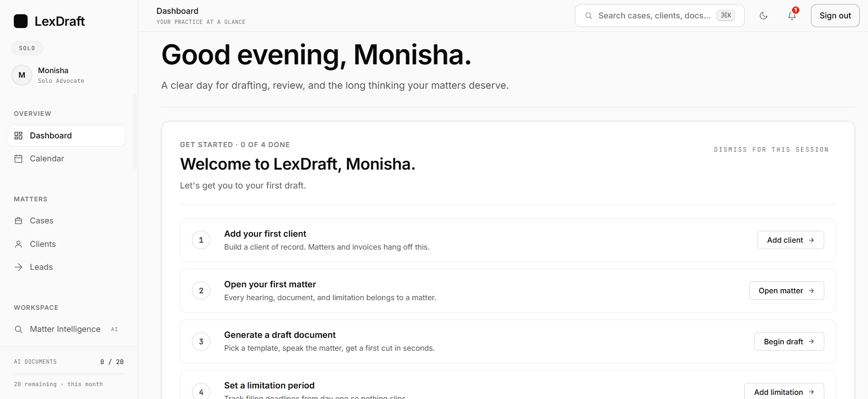The width and height of the screenshot is (868, 399).
Task: Click the Add limitation button
Action: [x=784, y=392]
